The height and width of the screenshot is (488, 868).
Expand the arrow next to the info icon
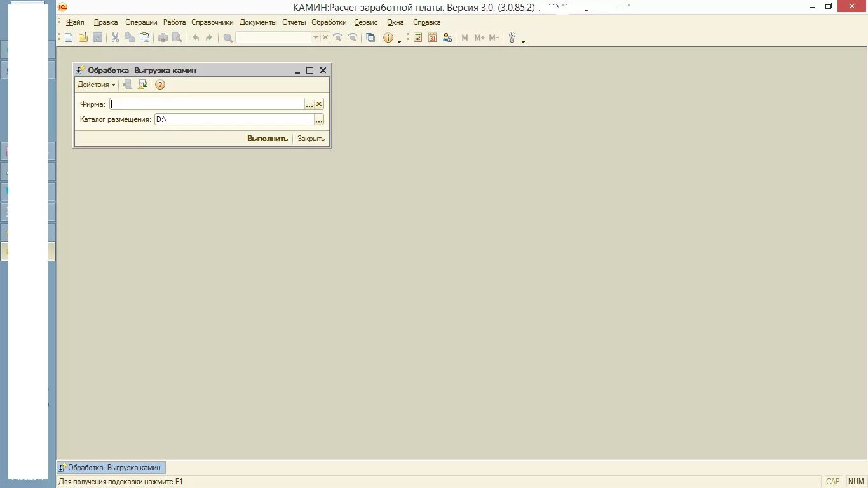coord(399,41)
